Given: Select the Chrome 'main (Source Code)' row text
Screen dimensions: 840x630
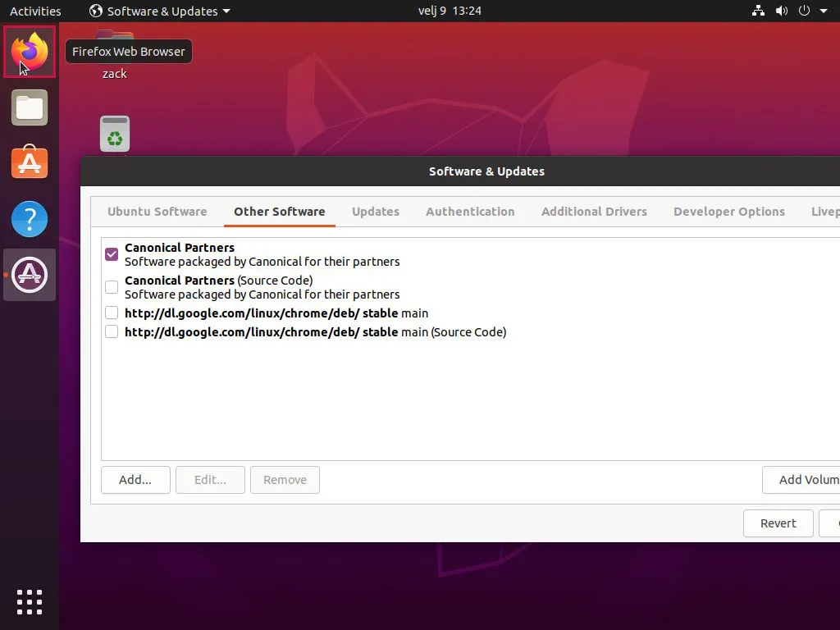Looking at the screenshot, I should 316,331.
